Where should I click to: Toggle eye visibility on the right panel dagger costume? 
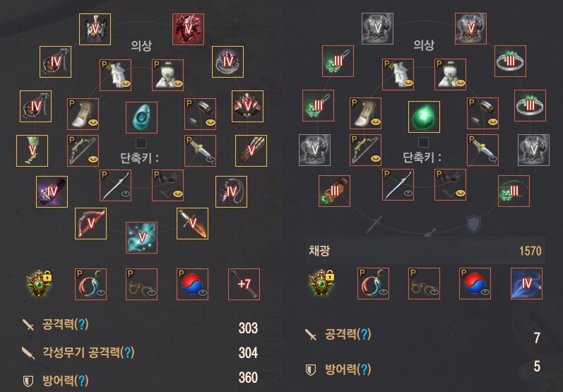click(x=492, y=158)
